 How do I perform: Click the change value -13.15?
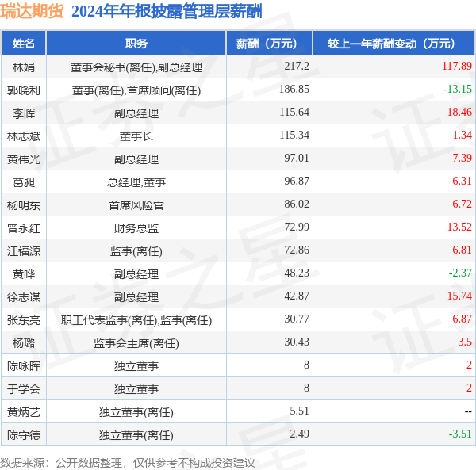click(x=458, y=89)
